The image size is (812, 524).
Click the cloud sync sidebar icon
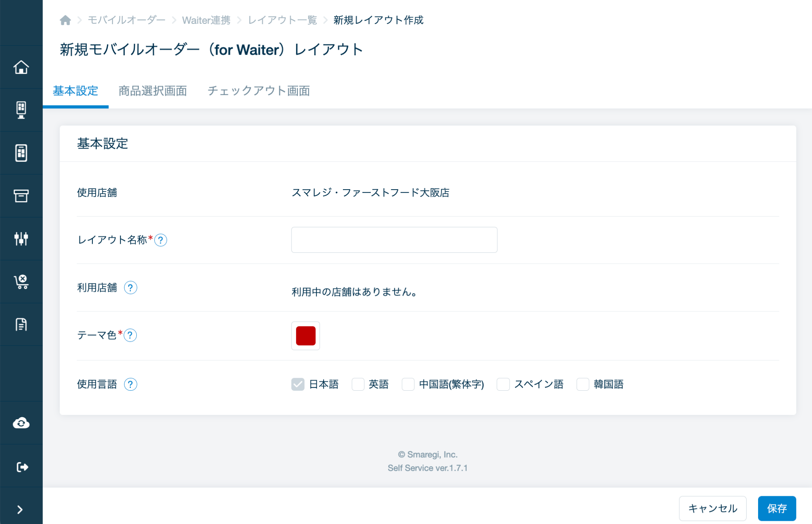point(21,423)
